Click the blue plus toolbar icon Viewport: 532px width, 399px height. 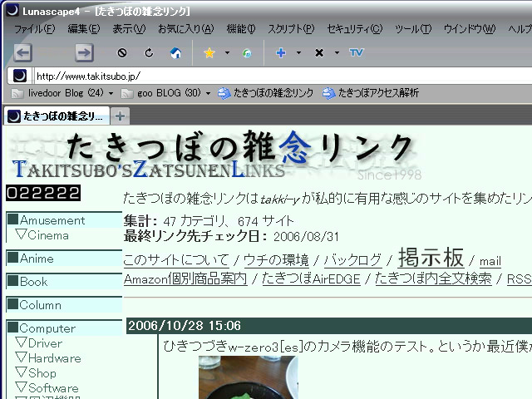point(280,53)
